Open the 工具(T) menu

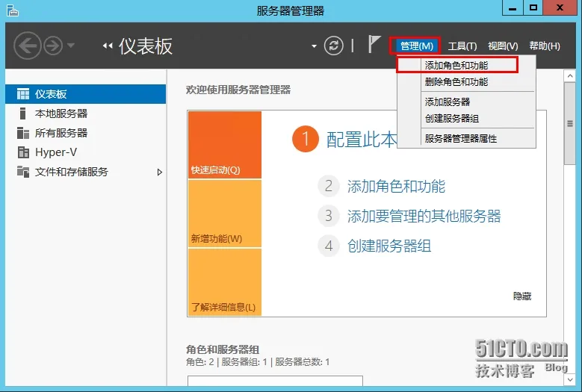click(462, 46)
